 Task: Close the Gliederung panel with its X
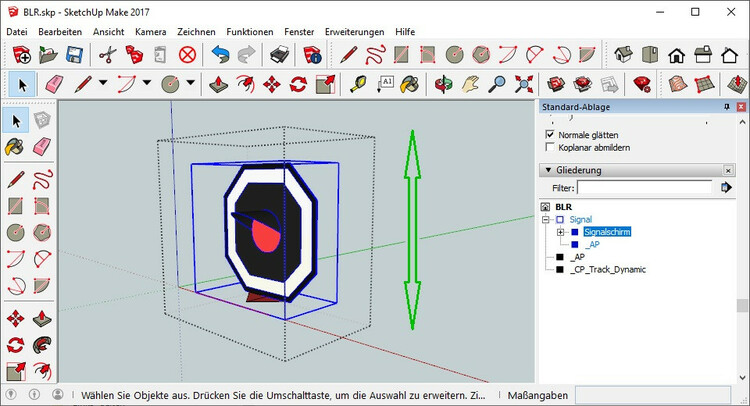point(726,170)
